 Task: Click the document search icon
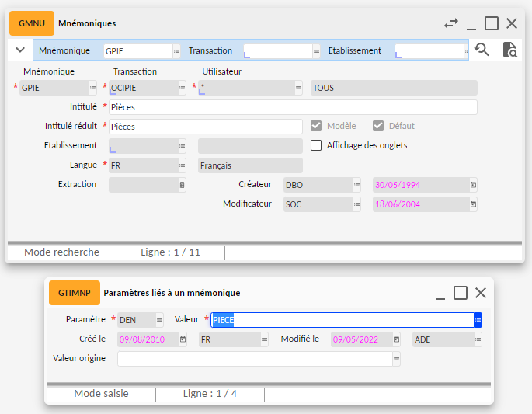pos(509,50)
